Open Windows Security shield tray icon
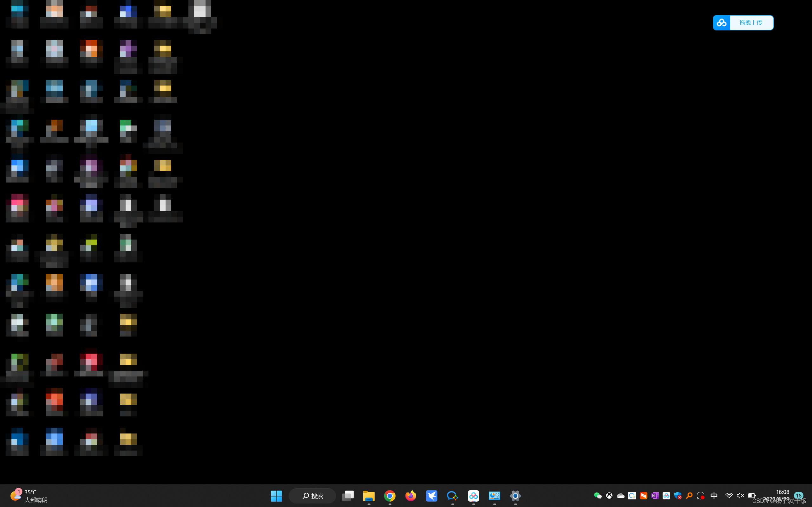The width and height of the screenshot is (812, 507). [678, 496]
